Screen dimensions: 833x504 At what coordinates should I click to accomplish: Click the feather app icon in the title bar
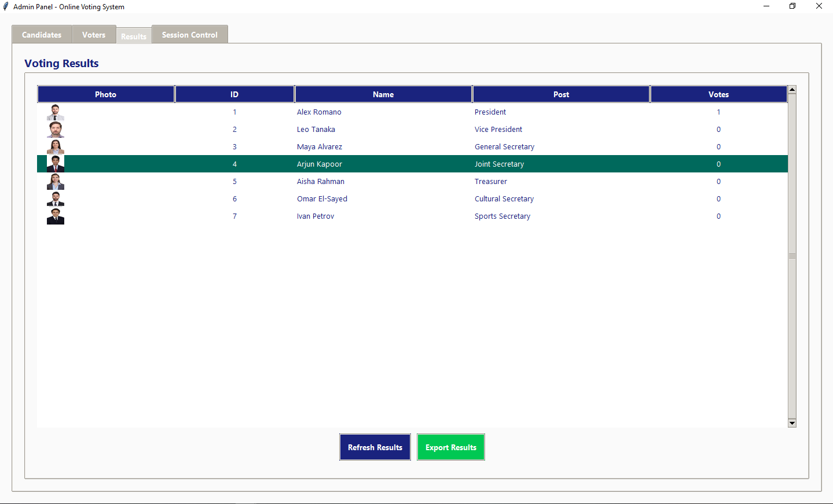tap(7, 6)
